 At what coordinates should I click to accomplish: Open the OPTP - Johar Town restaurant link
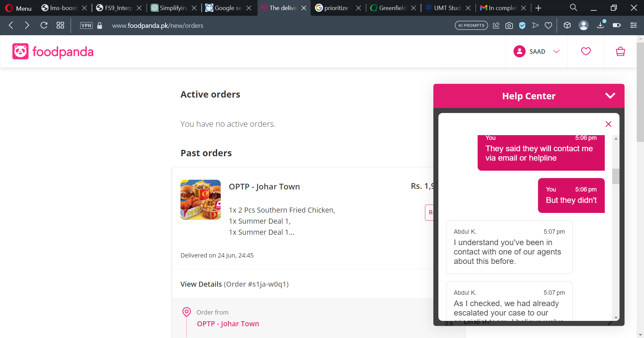tap(228, 323)
